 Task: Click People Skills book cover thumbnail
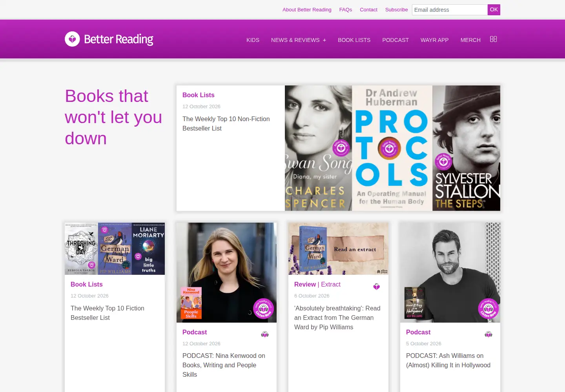click(191, 303)
